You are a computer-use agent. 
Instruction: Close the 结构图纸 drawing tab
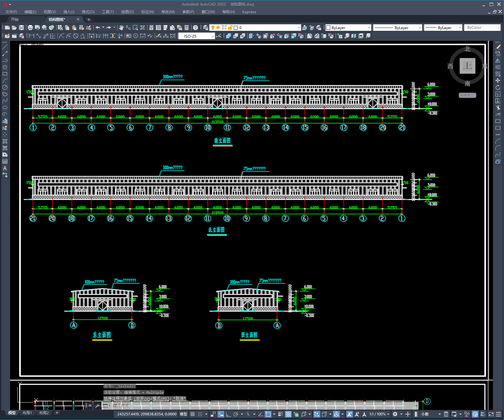coord(78,19)
